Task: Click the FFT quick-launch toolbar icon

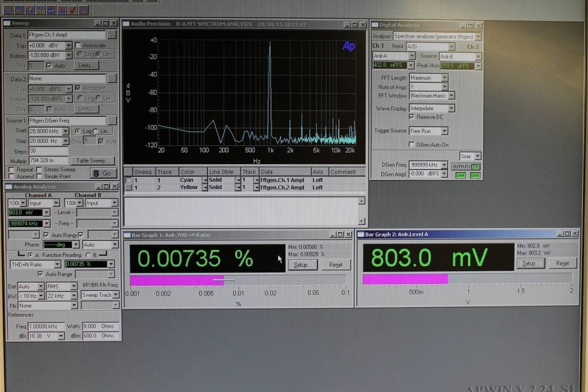Action: click(40, 10)
